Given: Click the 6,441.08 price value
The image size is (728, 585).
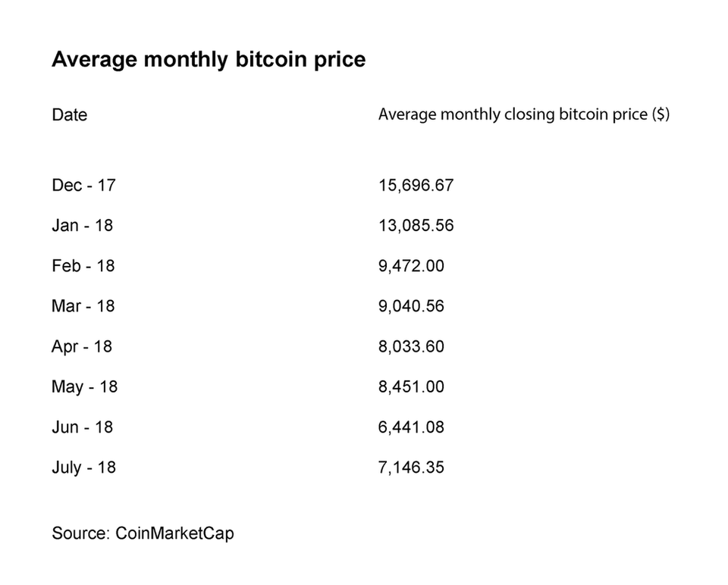Looking at the screenshot, I should (411, 427).
